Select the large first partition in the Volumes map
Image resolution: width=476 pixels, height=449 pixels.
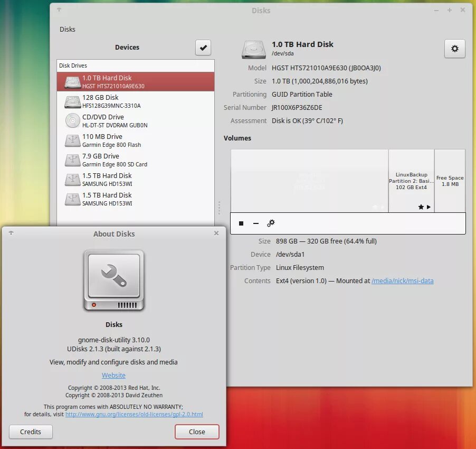pos(309,181)
